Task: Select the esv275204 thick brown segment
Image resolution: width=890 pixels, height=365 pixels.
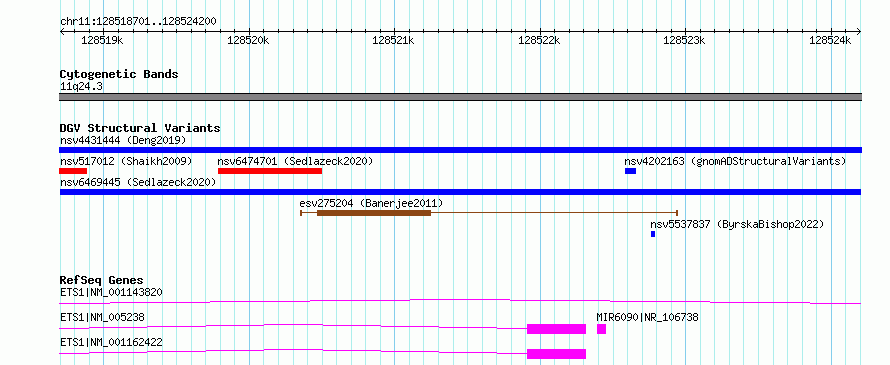Action: tap(374, 213)
